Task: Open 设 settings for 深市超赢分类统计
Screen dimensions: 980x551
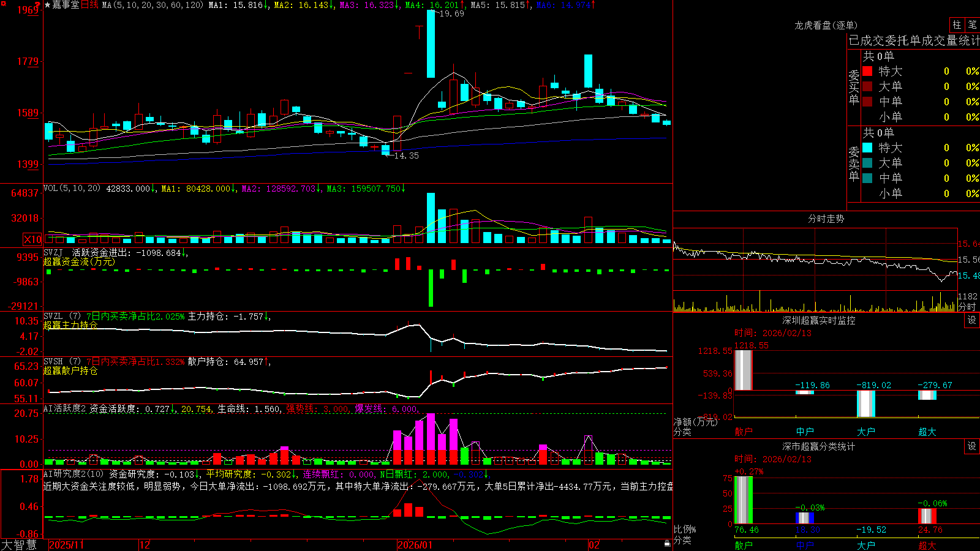Action: (972, 446)
